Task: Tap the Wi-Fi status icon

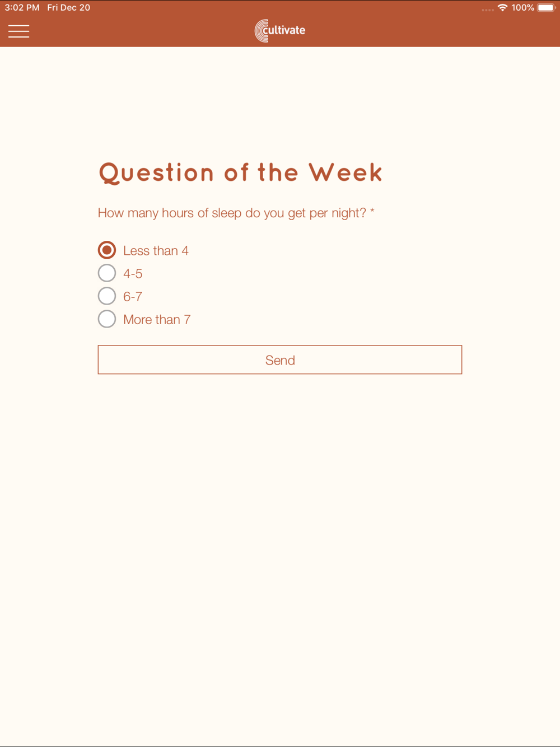Action: [502, 8]
